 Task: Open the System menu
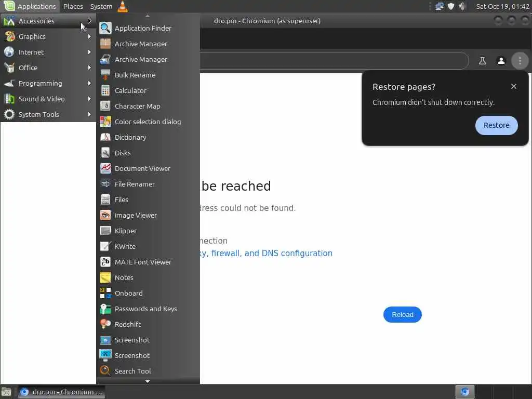click(x=101, y=6)
